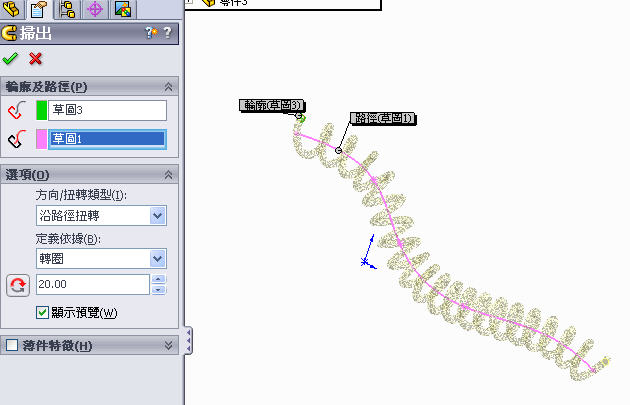Click the green profile color swatch
The height and width of the screenshot is (405, 630).
(41, 110)
